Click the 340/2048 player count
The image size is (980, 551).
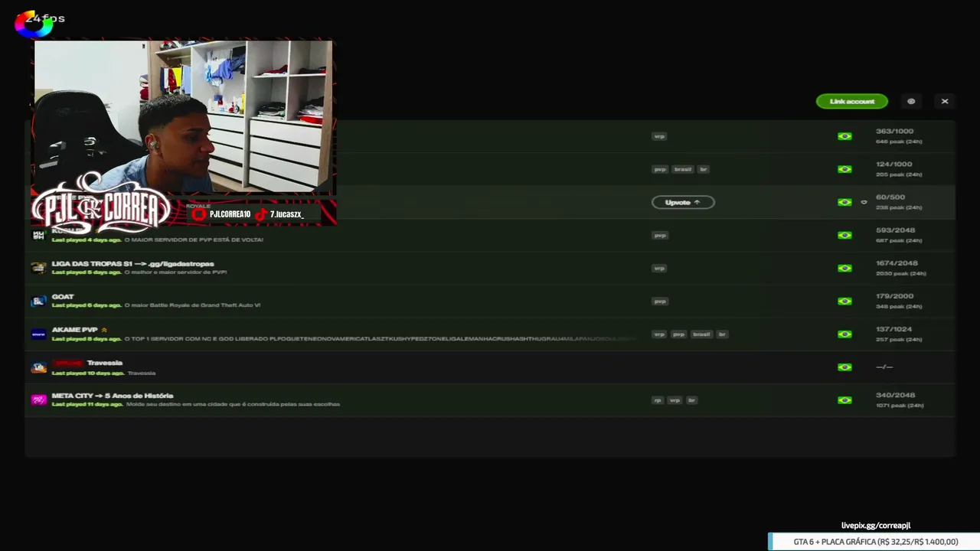pyautogui.click(x=895, y=395)
